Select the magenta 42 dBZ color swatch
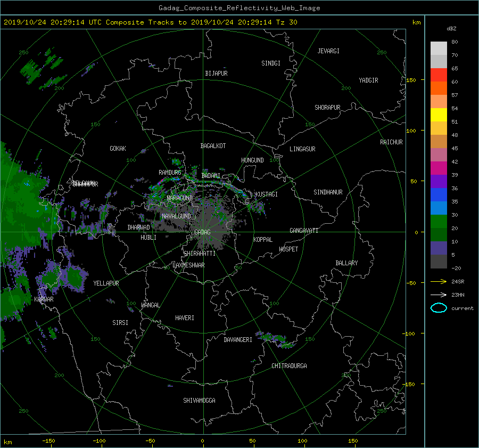This screenshot has height=448, width=479. pos(439,168)
